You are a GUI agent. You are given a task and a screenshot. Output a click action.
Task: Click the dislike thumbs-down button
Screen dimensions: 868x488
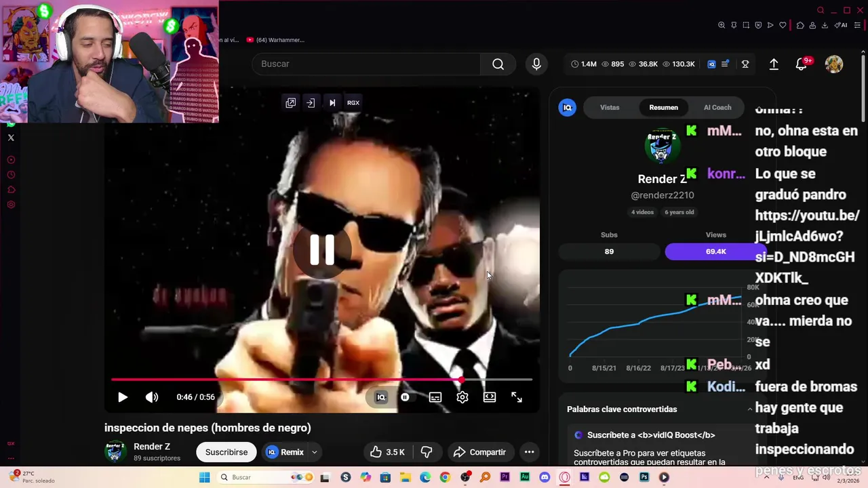[x=427, y=452]
